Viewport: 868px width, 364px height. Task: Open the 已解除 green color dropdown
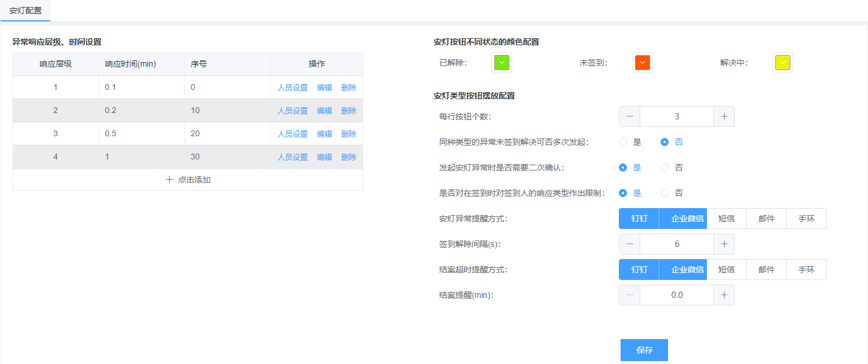pos(502,63)
